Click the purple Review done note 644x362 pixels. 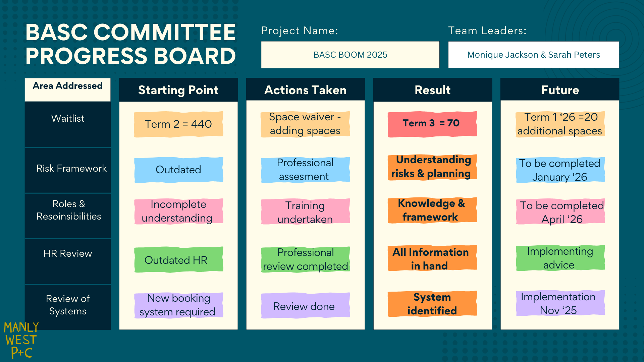coord(305,306)
